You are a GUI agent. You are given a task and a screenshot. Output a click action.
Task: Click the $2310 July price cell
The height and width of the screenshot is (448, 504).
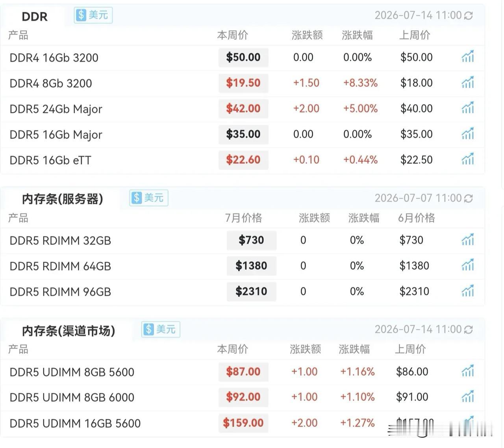(x=251, y=291)
